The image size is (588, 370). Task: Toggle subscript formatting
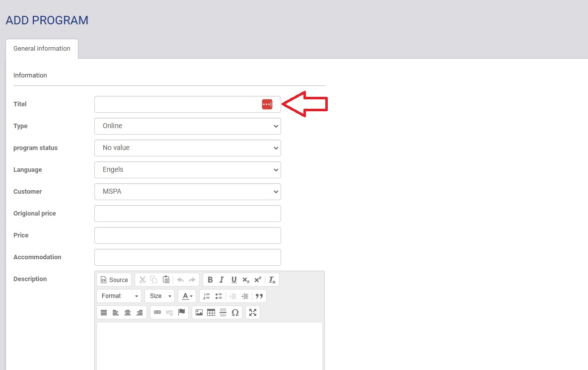click(246, 280)
